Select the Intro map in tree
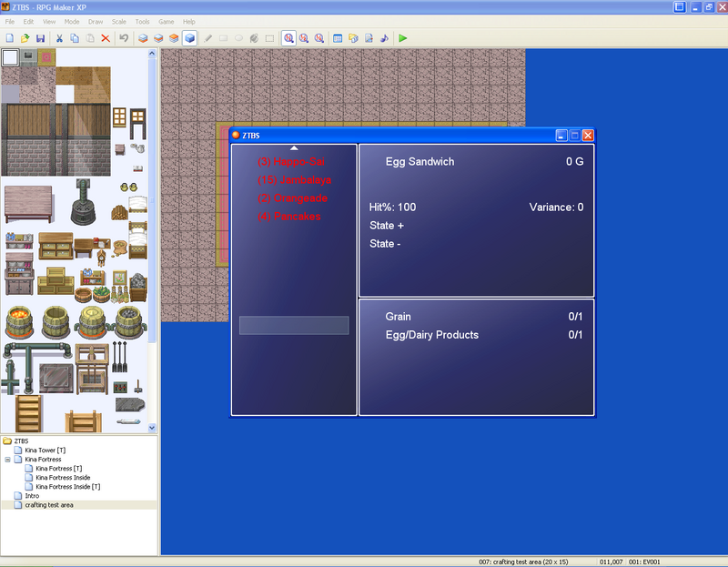 click(x=32, y=496)
